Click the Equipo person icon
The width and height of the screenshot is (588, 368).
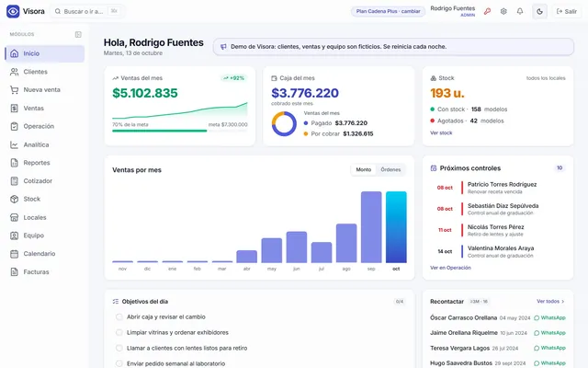click(15, 236)
